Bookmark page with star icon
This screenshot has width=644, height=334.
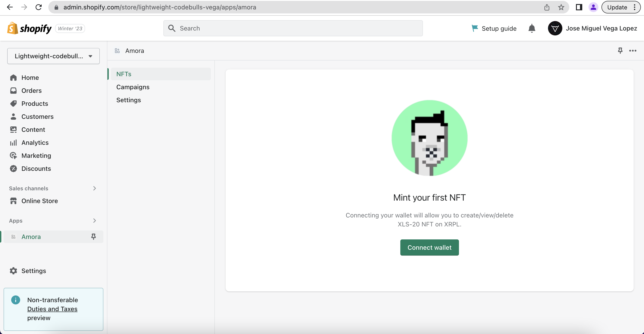tap(561, 7)
